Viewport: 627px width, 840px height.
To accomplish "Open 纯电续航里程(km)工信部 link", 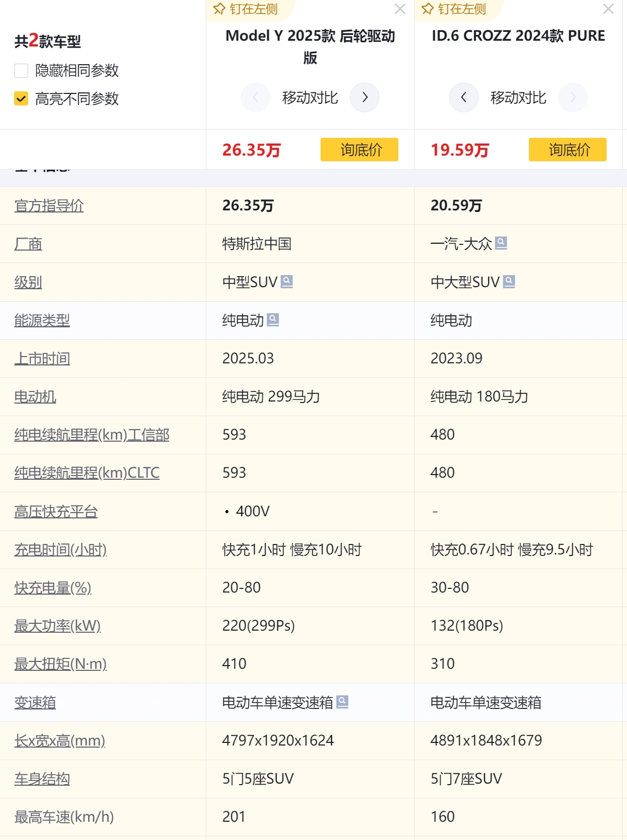I will point(92,435).
